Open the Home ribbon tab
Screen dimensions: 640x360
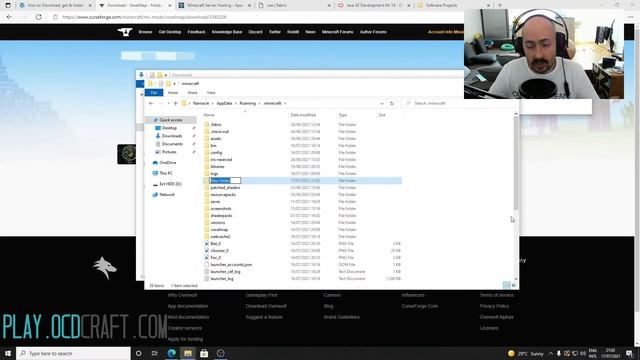(173, 93)
